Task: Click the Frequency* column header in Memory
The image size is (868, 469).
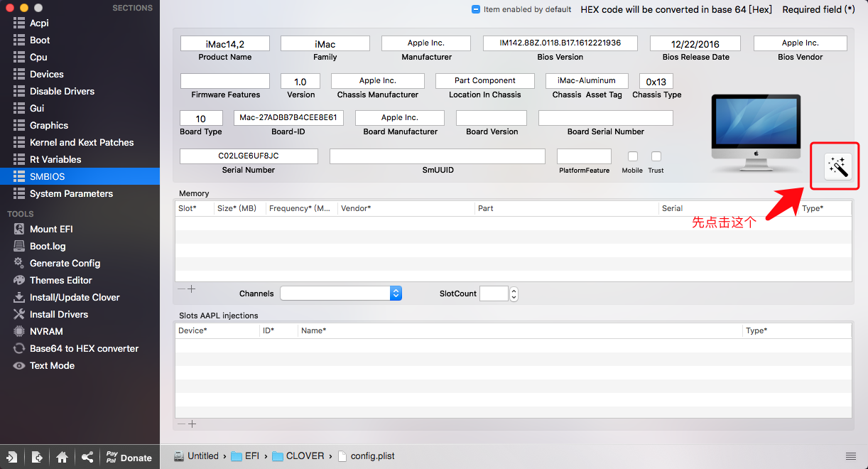Action: pos(302,208)
